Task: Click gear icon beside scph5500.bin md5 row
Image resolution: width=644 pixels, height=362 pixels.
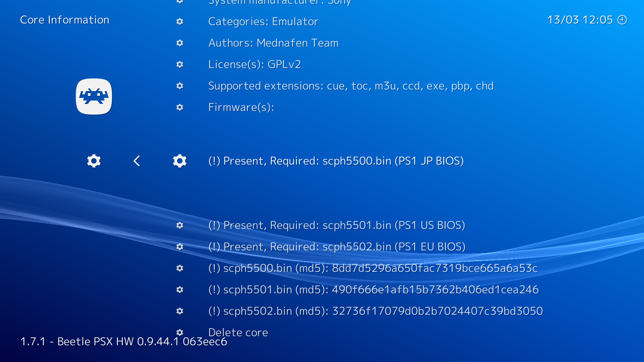Action: pos(180,268)
